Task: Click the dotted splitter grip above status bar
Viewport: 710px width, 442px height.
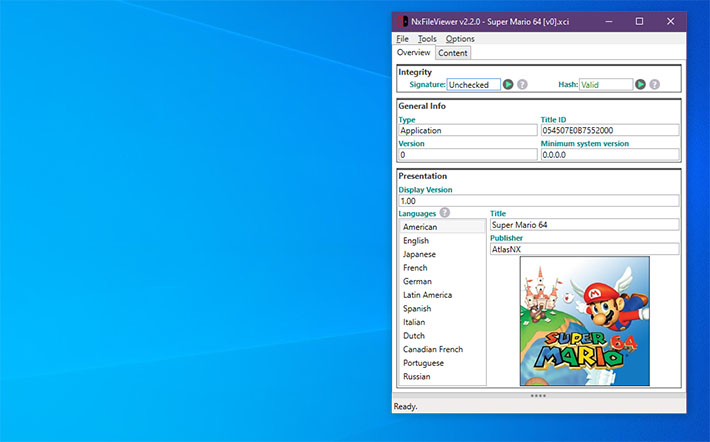Action: click(x=538, y=396)
